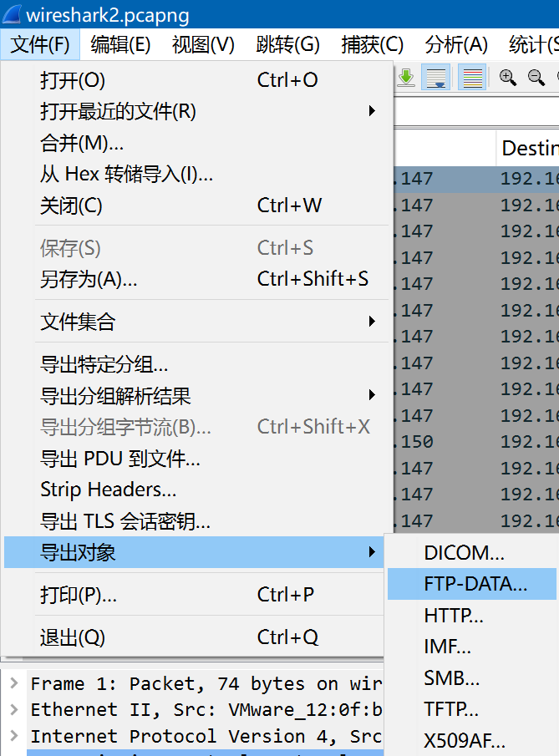Select FTP-DATA... export object option
Screen dimensions: 559x756
475,584
